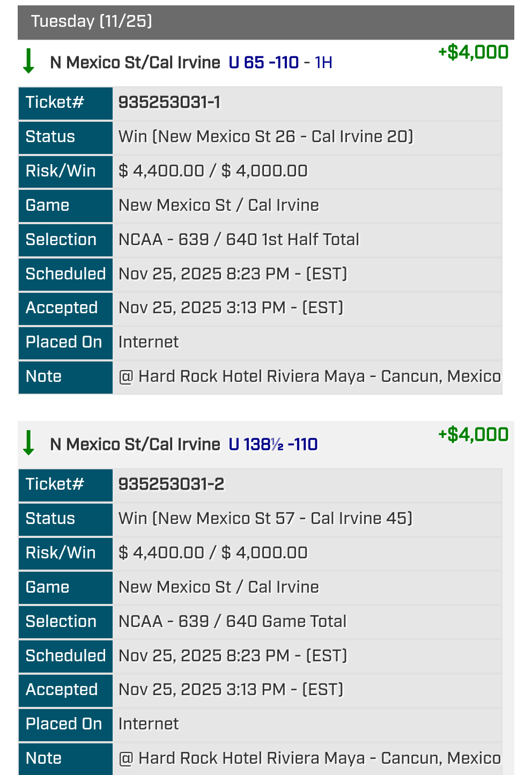Click the status showing New Mexico St 57
Image resolution: width=532 pixels, height=775 pixels.
[265, 519]
